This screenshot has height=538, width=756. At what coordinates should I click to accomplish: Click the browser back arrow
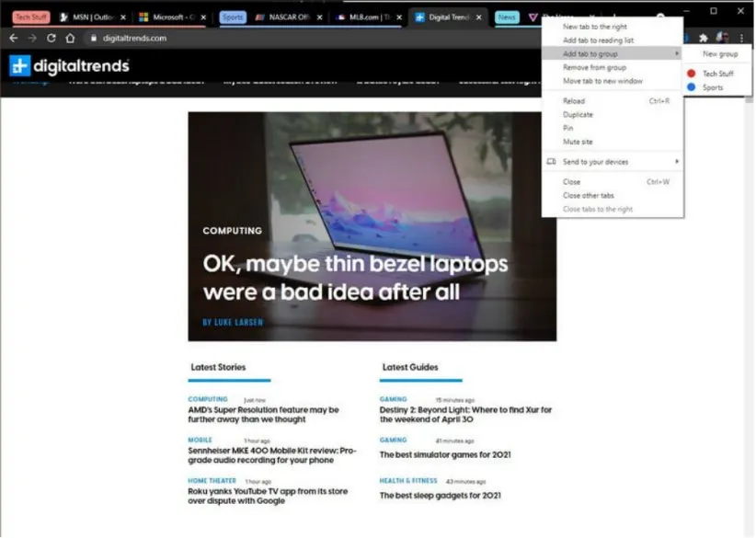13,38
